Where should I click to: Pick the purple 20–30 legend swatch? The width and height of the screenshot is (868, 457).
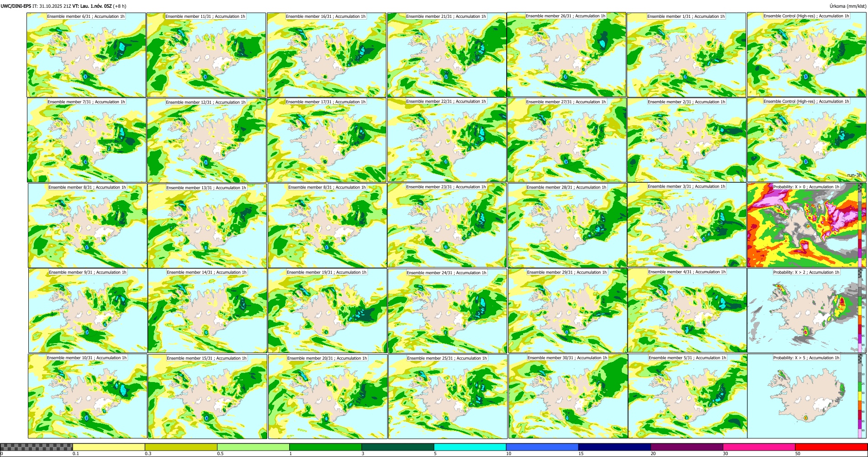tap(687, 447)
